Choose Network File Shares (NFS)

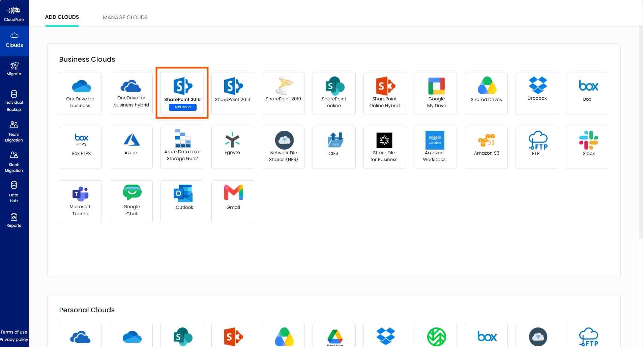coord(283,147)
